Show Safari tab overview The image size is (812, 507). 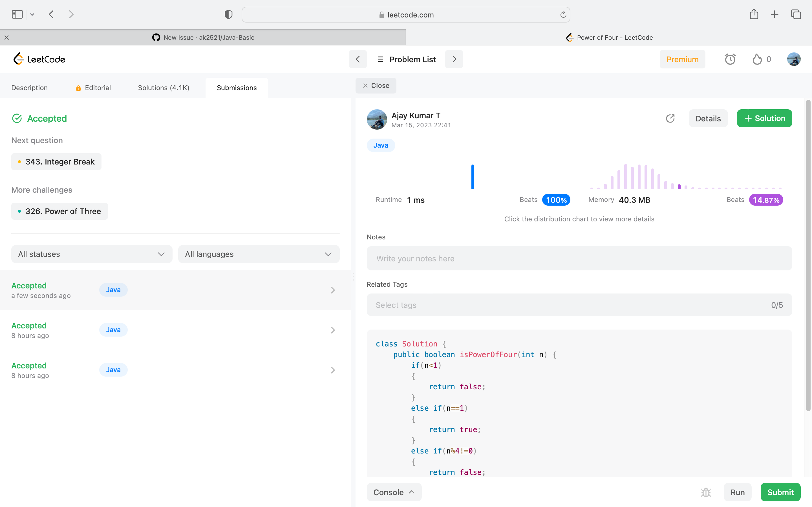click(796, 14)
